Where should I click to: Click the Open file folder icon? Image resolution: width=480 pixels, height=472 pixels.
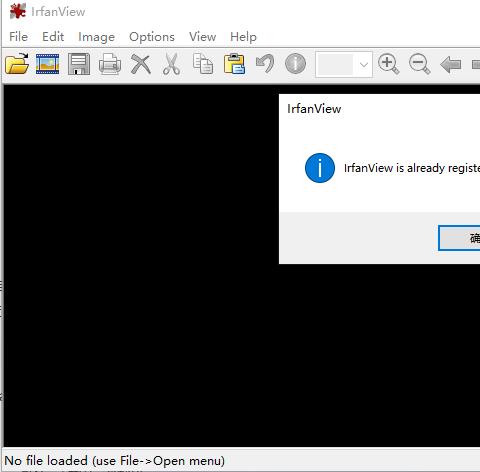click(x=17, y=63)
